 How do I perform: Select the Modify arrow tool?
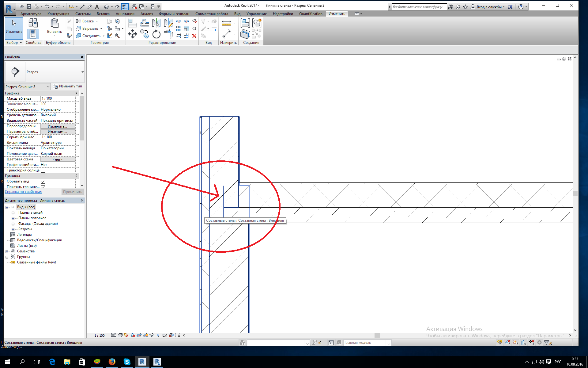(x=14, y=28)
